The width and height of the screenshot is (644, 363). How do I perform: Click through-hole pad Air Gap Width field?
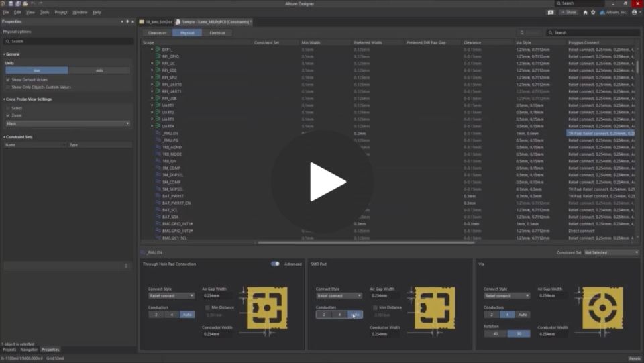click(x=217, y=296)
